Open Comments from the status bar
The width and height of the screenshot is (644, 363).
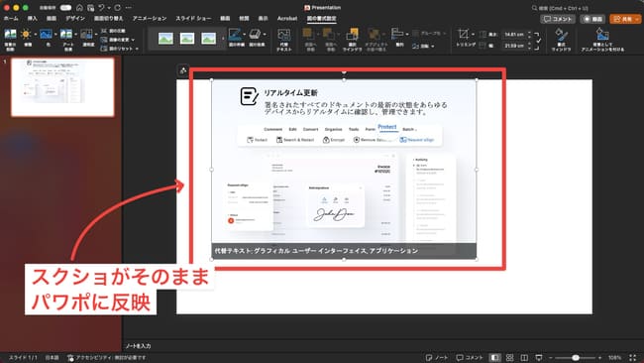(x=470, y=358)
